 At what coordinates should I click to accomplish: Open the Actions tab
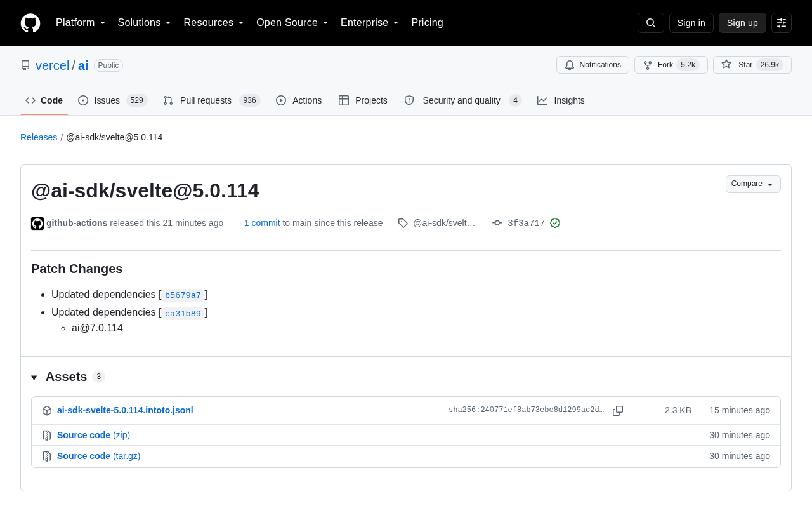(299, 100)
